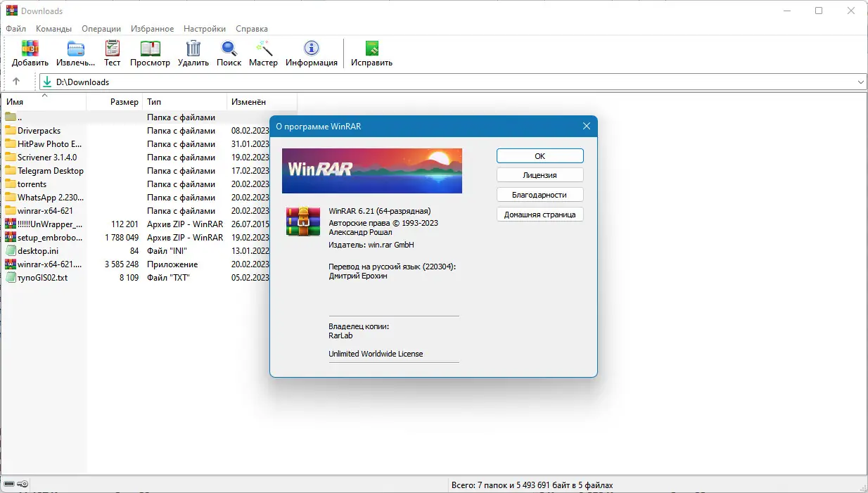Click the WinRAR title bar app icon
868x493 pixels.
[11, 11]
